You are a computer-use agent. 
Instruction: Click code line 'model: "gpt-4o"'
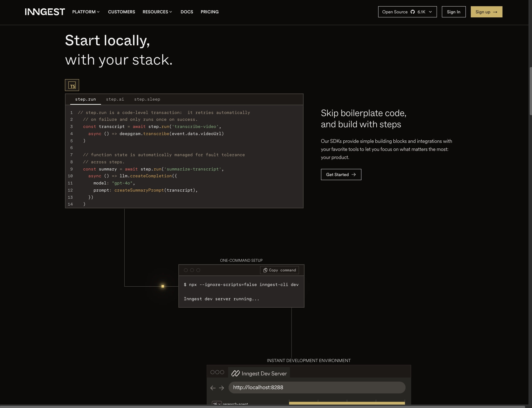pos(114,183)
